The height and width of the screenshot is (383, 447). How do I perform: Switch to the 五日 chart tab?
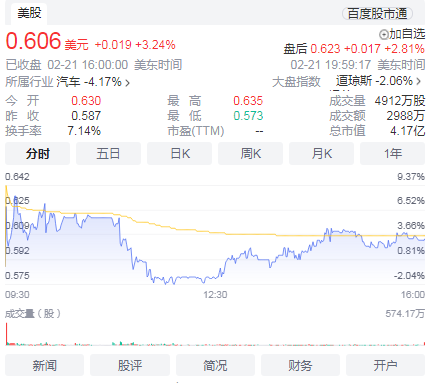[108, 154]
